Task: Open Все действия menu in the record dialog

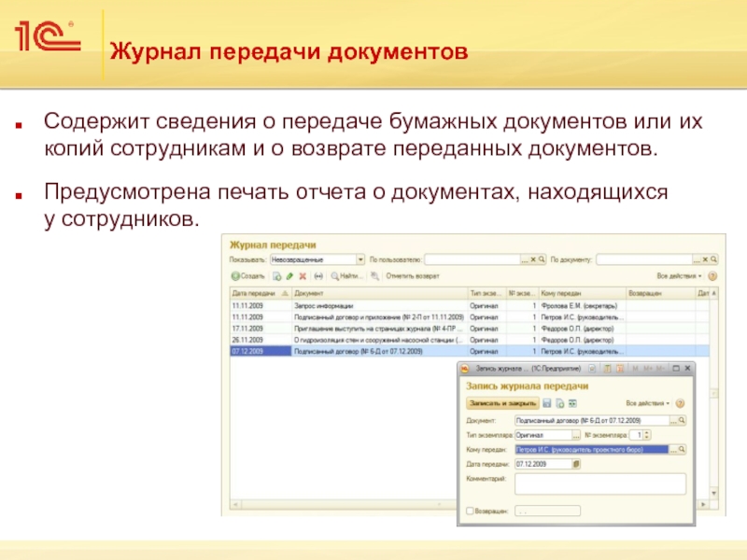Action: point(647,403)
